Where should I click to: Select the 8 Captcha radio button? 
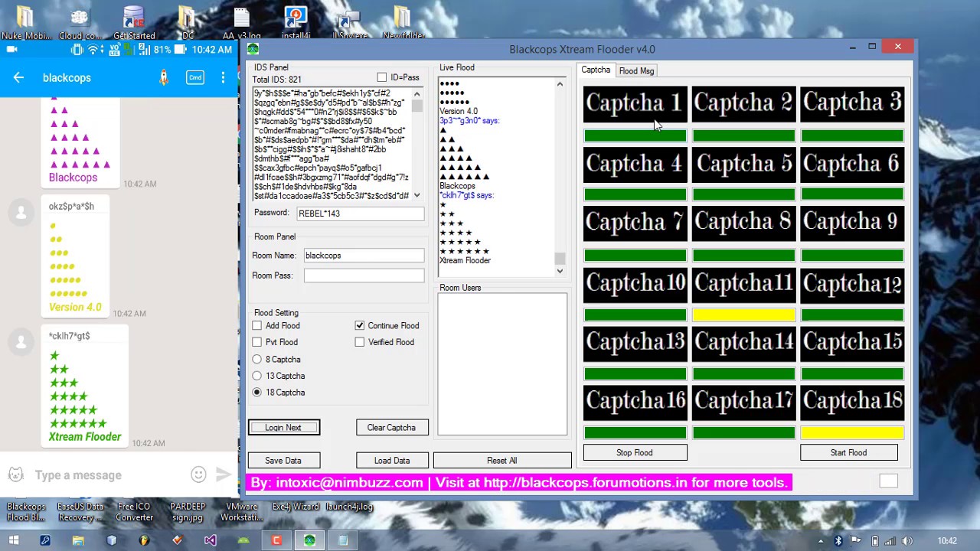pyautogui.click(x=257, y=359)
